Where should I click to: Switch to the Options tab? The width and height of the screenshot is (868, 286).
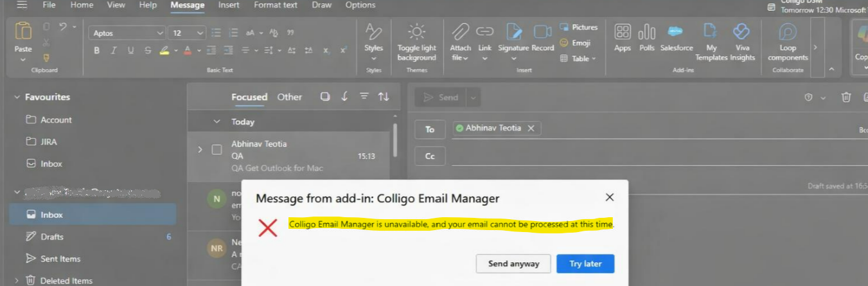pyautogui.click(x=360, y=5)
